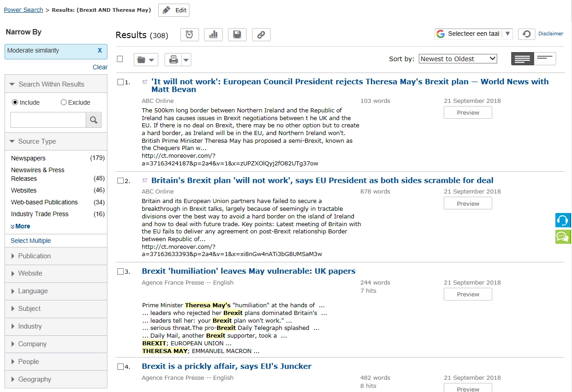Select the Exclude radio button
This screenshot has height=392, width=572.
(63, 102)
